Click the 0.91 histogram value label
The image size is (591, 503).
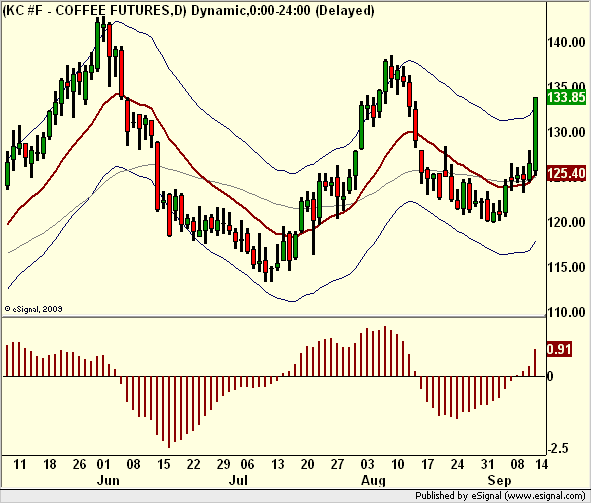coord(559,349)
